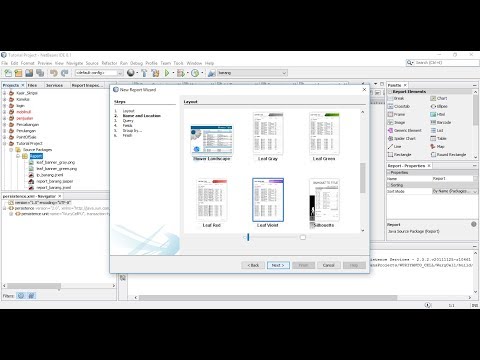Select the Chart element in Palette

(439, 98)
